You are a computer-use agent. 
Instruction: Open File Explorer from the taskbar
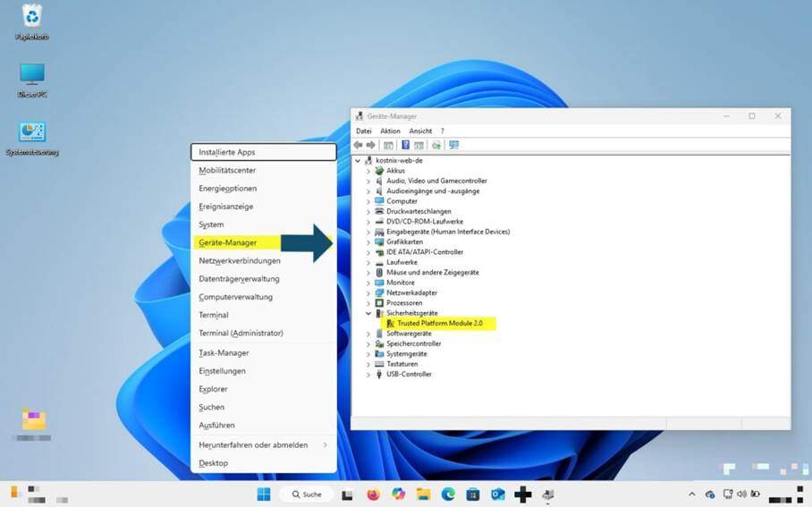click(423, 494)
